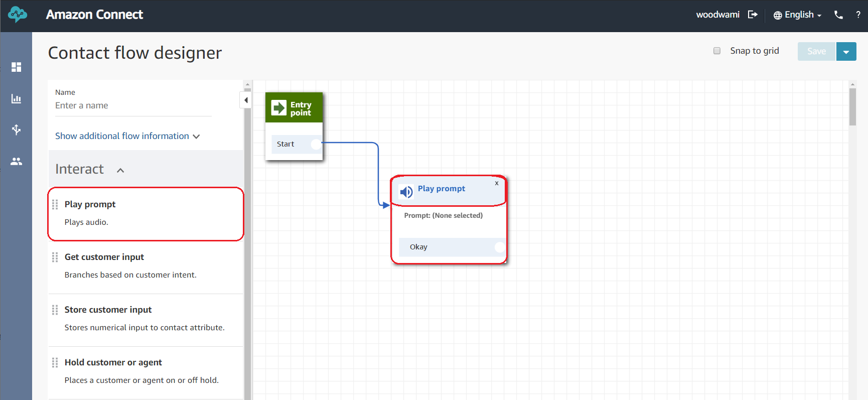Screen dimensions: 868x400
Task: Click the Entry point arrow icon
Action: click(x=278, y=108)
